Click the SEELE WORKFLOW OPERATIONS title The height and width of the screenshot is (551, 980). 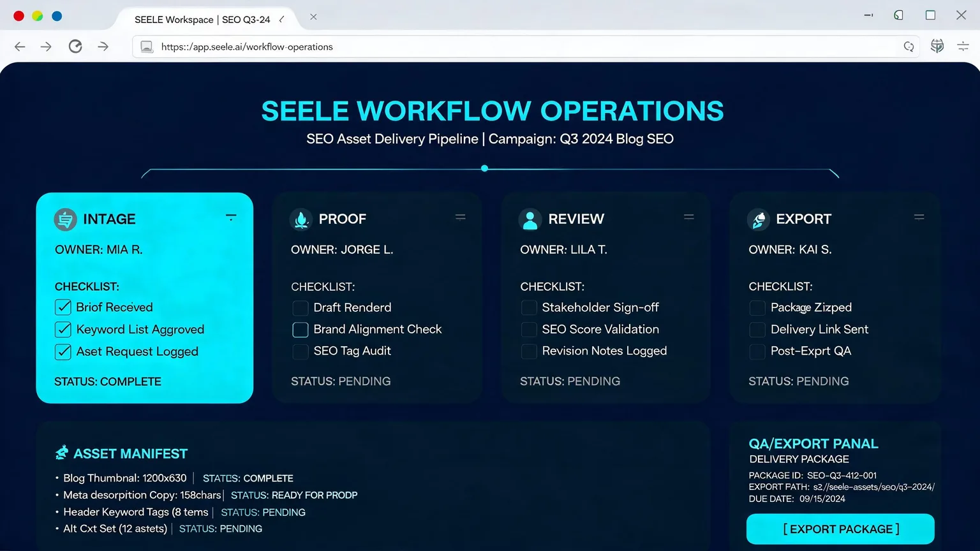click(x=493, y=111)
